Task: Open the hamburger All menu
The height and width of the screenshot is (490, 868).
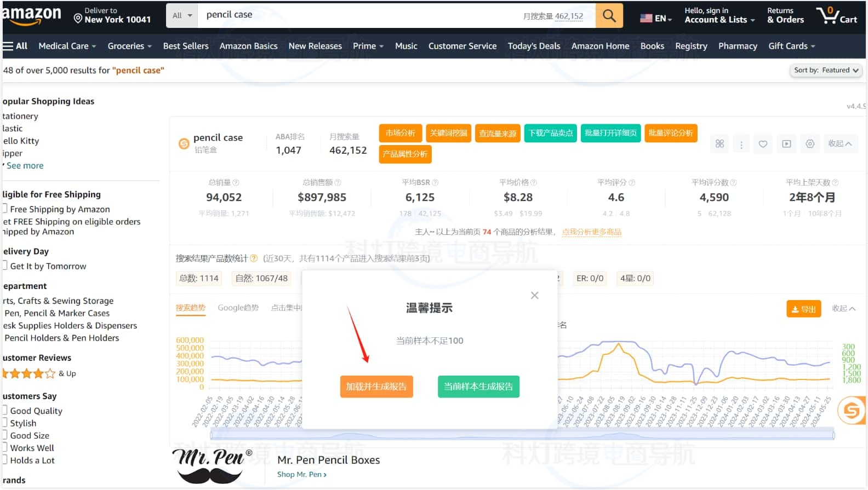Action: coord(15,46)
